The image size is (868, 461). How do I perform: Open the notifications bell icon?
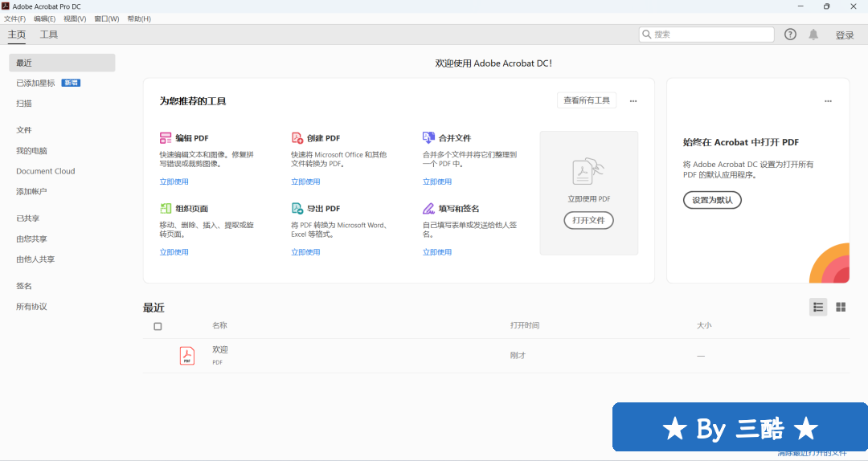[813, 35]
